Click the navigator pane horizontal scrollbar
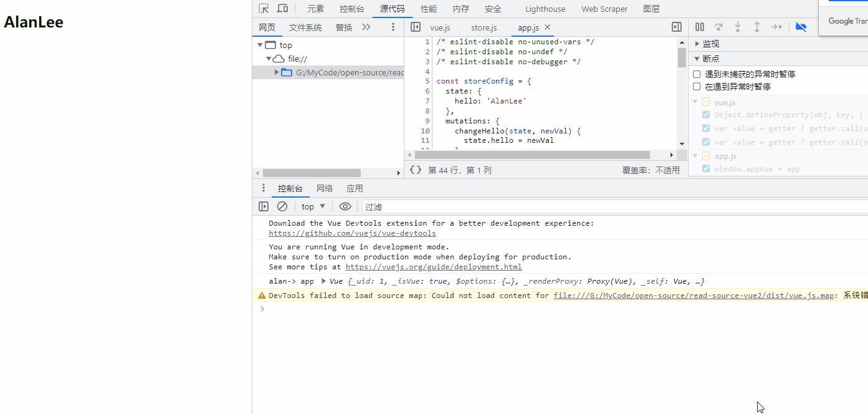868x414 pixels. click(x=312, y=173)
